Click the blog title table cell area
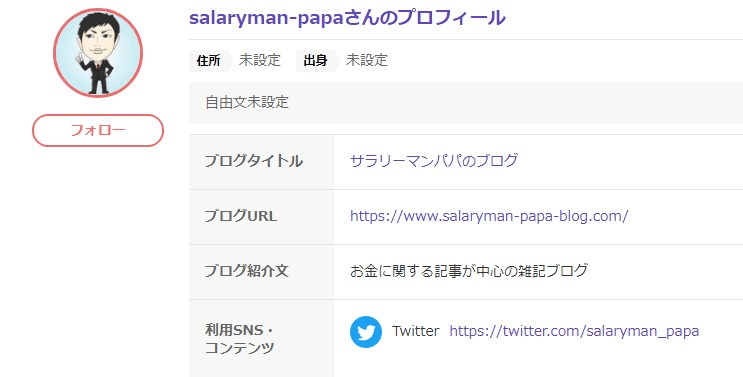This screenshot has height=377, width=743. tap(538, 162)
